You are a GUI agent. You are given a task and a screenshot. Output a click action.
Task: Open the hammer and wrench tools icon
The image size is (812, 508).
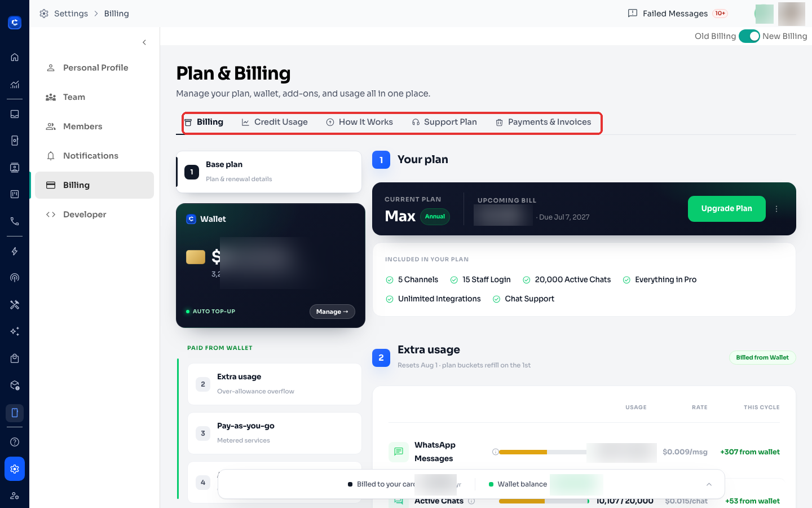[15, 305]
